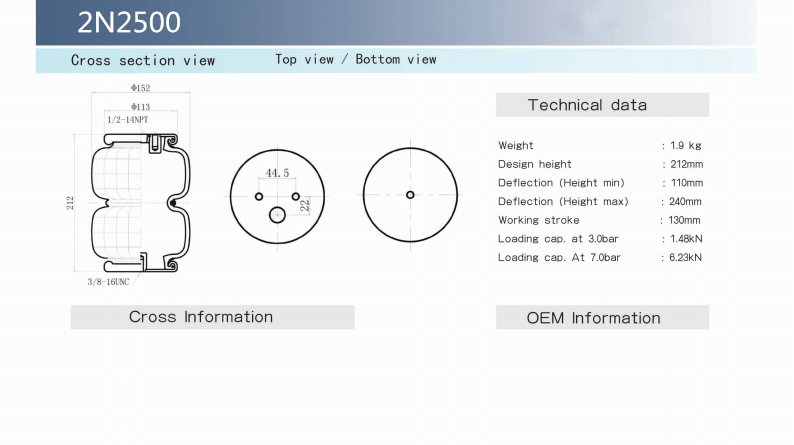The height and width of the screenshot is (445, 794).
Task: Open the Cross Information section header
Action: click(200, 317)
